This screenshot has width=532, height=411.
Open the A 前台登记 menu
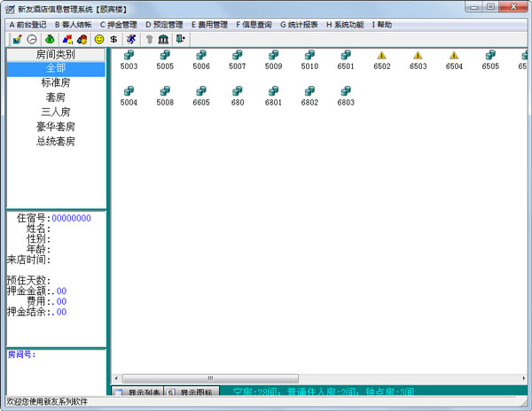(27, 25)
